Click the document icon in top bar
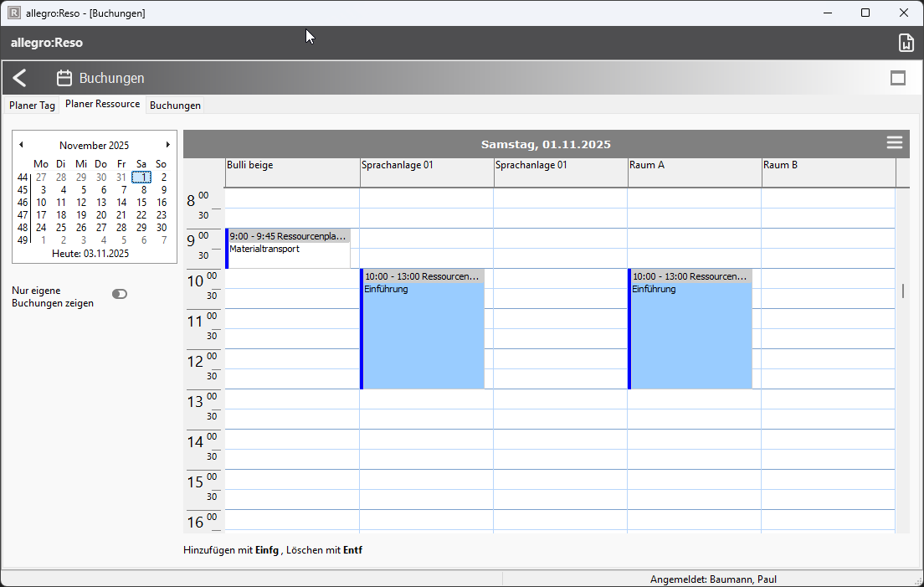 (905, 43)
